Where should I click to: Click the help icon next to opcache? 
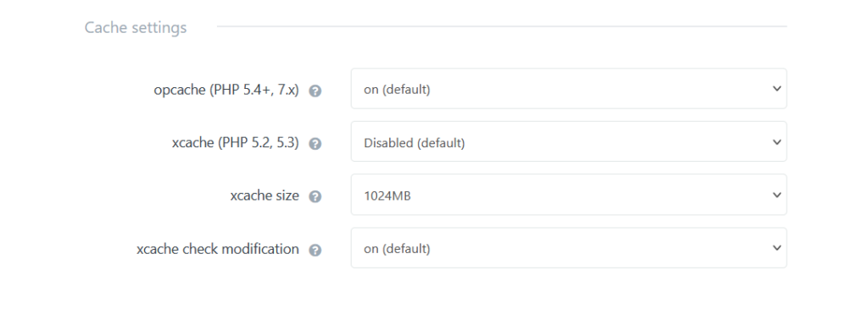pos(315,91)
